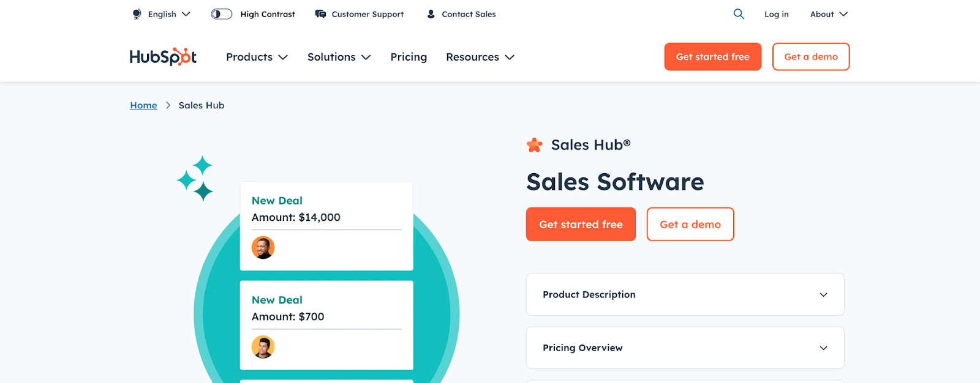
Task: Expand the Pricing Overview section
Action: tap(685, 348)
